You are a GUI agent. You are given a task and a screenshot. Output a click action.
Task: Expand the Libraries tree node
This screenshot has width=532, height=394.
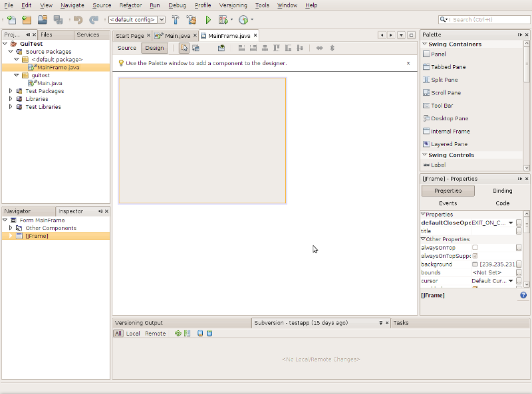[11, 99]
